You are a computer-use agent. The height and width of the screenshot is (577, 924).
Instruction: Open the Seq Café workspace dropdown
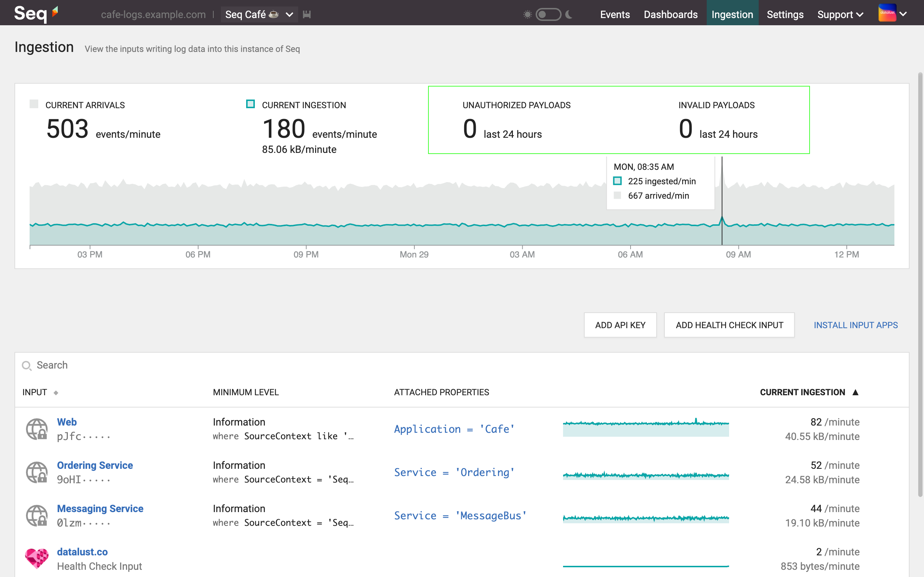click(259, 14)
